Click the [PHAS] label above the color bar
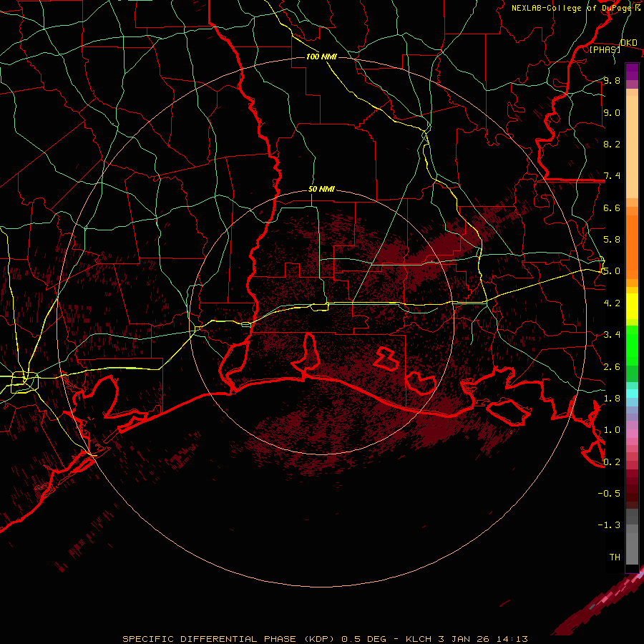 [x=605, y=50]
